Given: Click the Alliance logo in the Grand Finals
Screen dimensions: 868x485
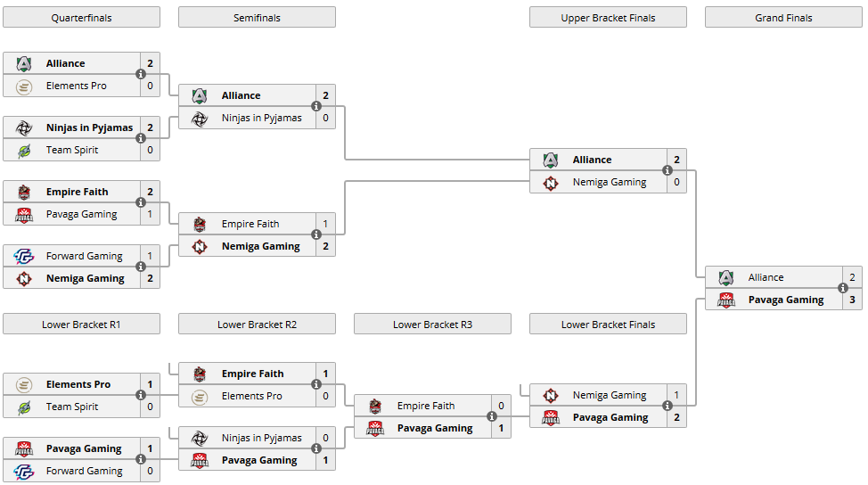Looking at the screenshot, I should (725, 277).
